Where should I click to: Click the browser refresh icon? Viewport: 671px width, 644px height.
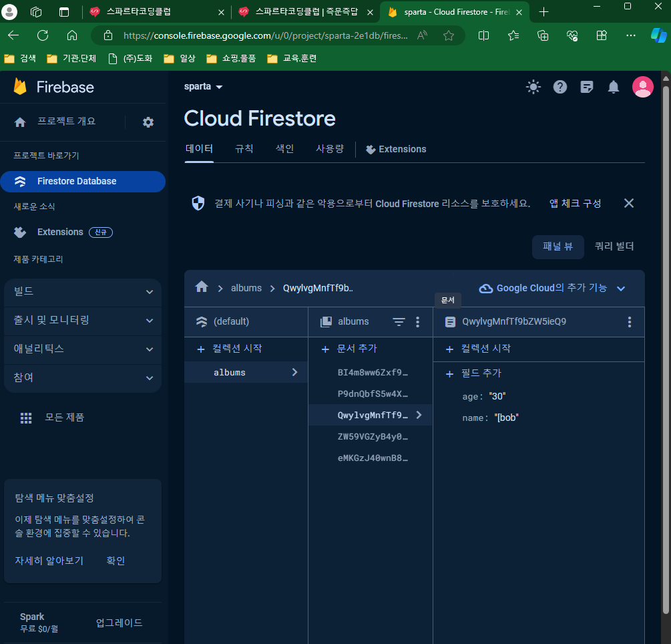tap(43, 35)
